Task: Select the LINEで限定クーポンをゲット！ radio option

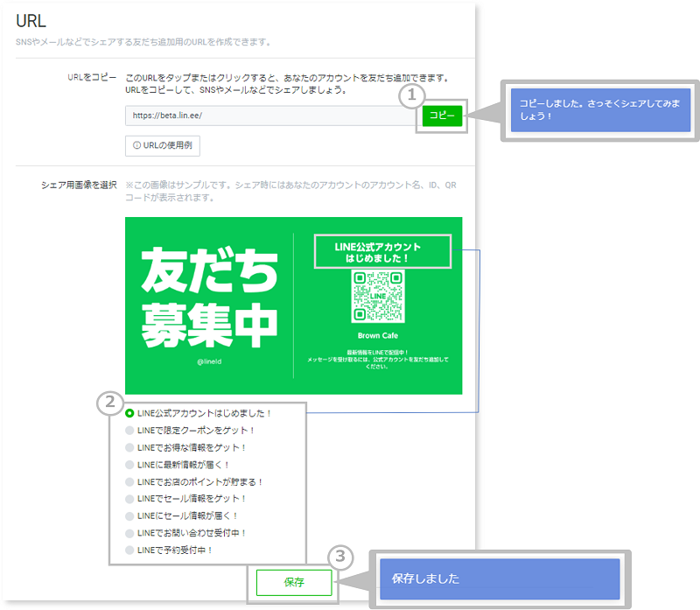Action: (129, 431)
